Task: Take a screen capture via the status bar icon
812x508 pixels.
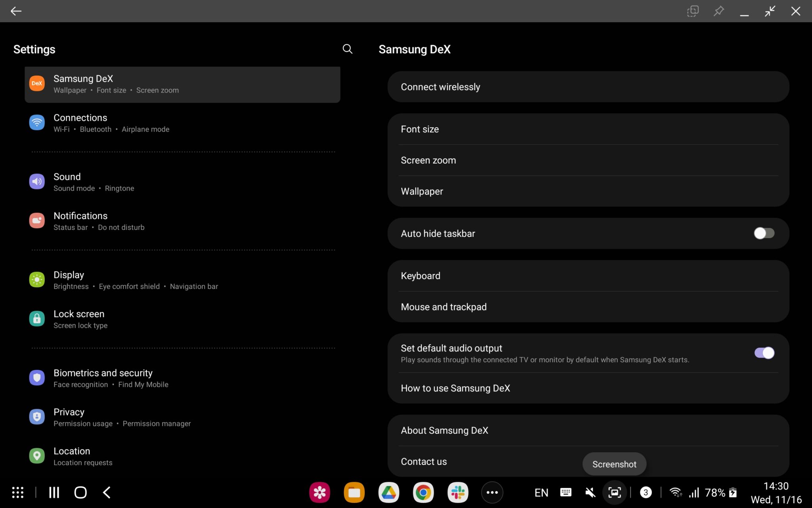Action: [614, 492]
